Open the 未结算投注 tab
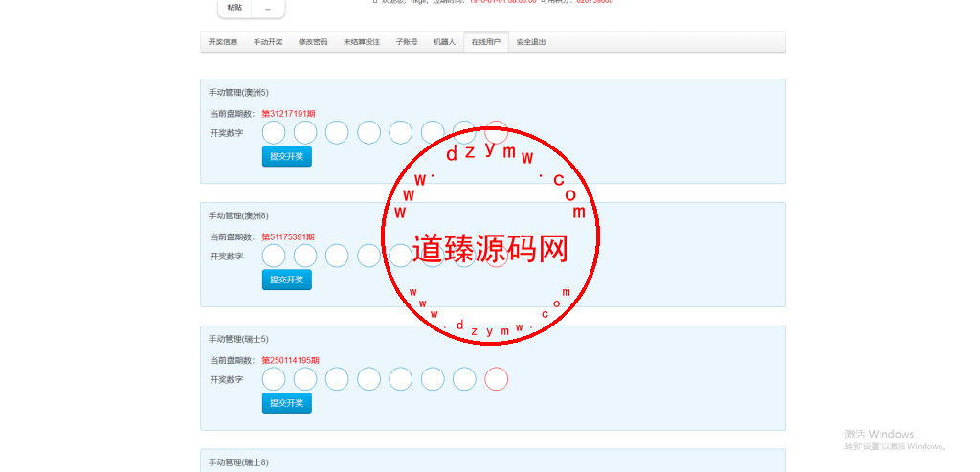The height and width of the screenshot is (472, 980). click(x=361, y=42)
